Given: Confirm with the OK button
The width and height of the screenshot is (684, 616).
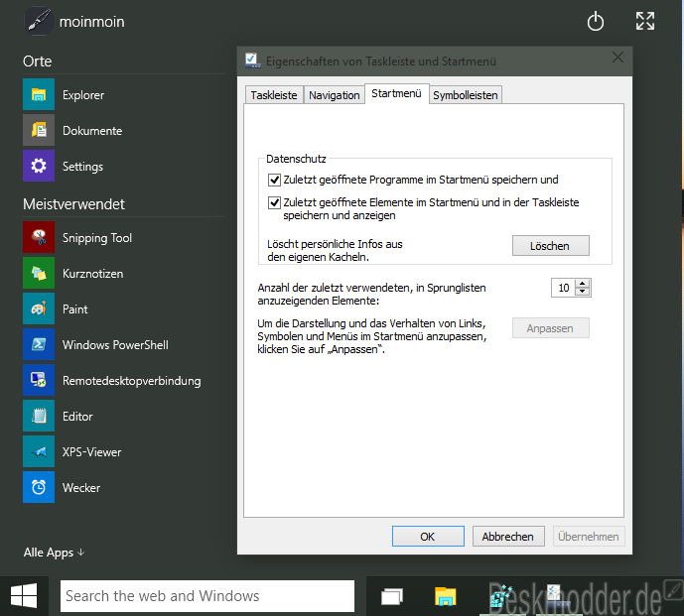Looking at the screenshot, I should tap(428, 537).
